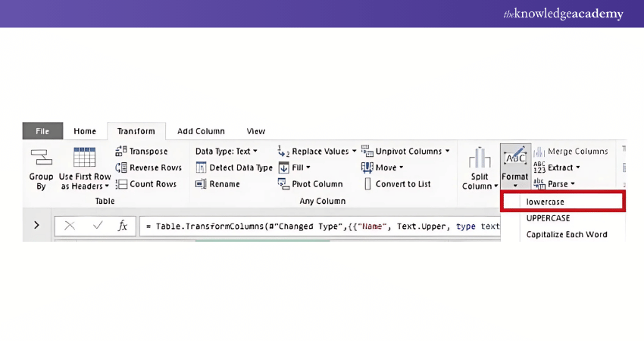Image resolution: width=644 pixels, height=341 pixels.
Task: Click the Merge Columns icon
Action: point(539,151)
